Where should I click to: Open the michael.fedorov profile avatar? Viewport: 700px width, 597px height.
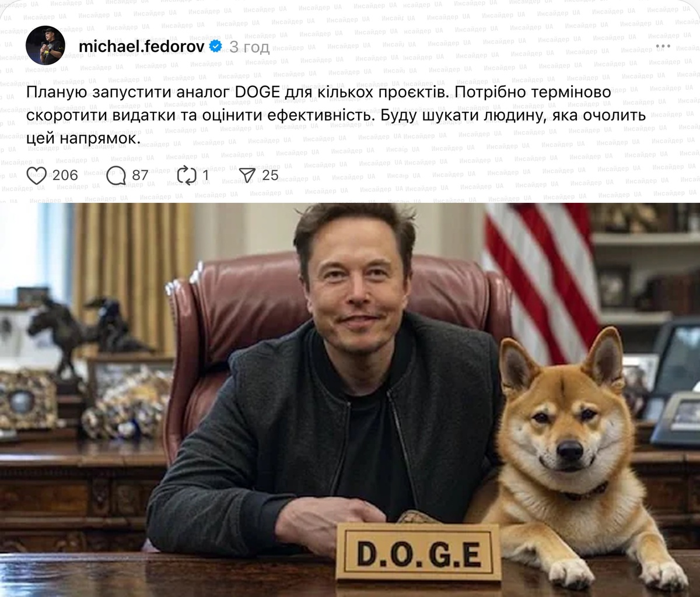coord(45,45)
